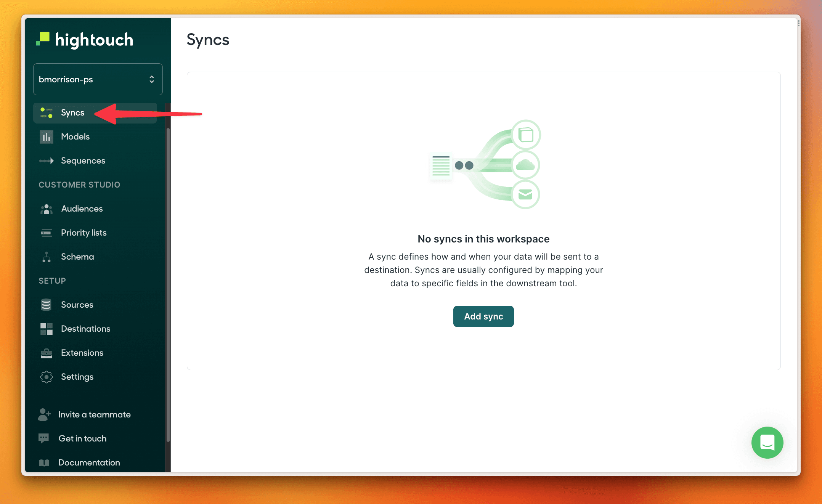Click the Get in touch option

tap(82, 438)
